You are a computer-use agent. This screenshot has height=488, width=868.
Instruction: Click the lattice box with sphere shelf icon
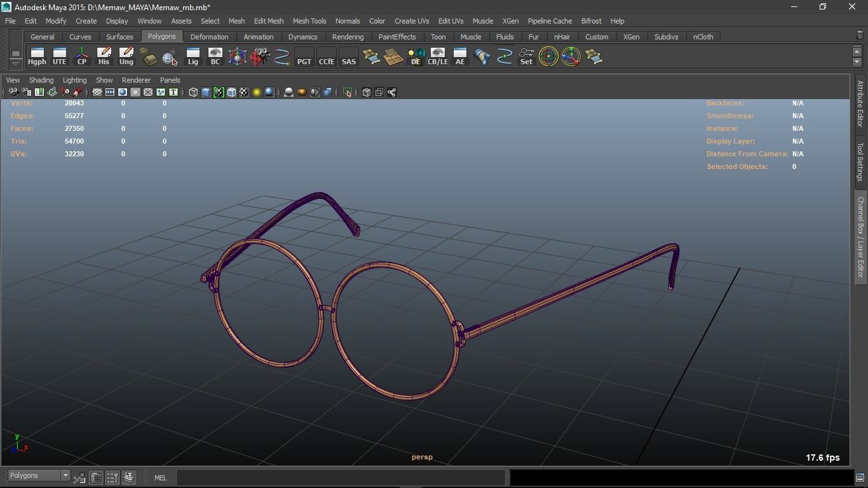tap(237, 57)
